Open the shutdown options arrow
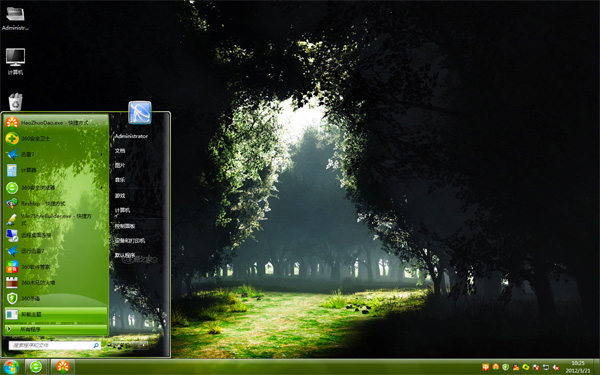The image size is (600, 375). (x=144, y=345)
